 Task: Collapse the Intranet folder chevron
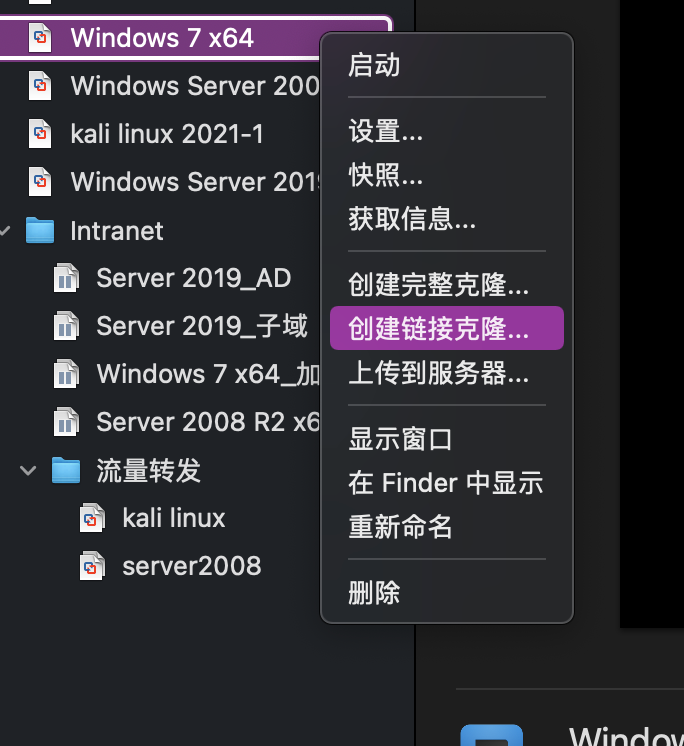tap(5, 231)
